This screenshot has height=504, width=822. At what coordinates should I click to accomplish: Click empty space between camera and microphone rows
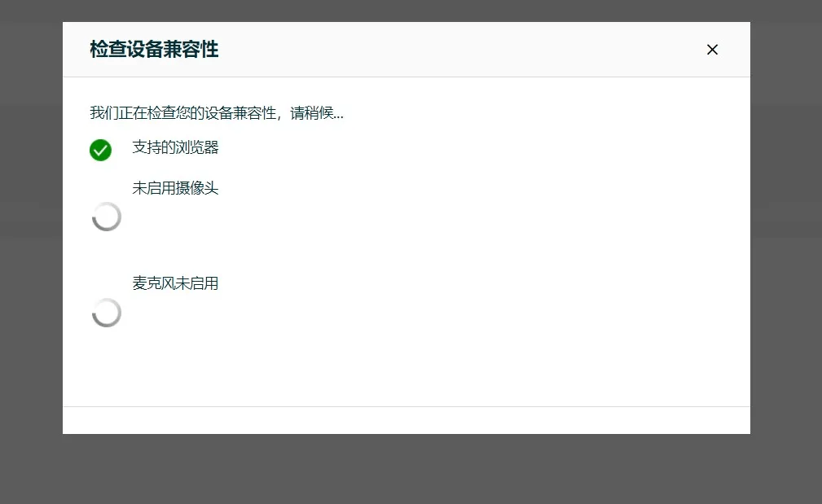point(407,252)
